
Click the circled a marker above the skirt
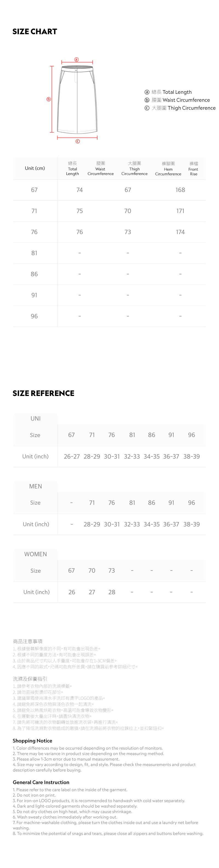[77, 60]
